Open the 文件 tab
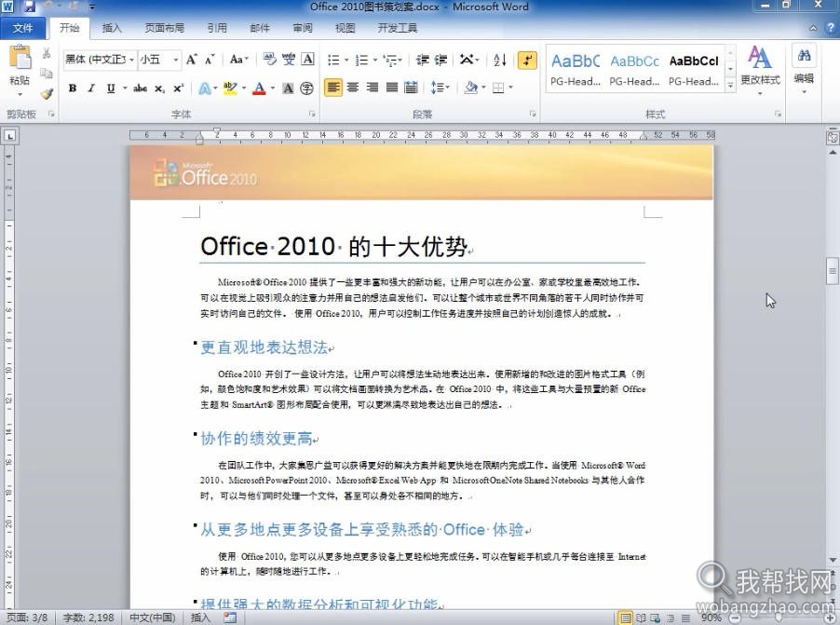Viewport: 840px width, 625px height. tap(22, 28)
